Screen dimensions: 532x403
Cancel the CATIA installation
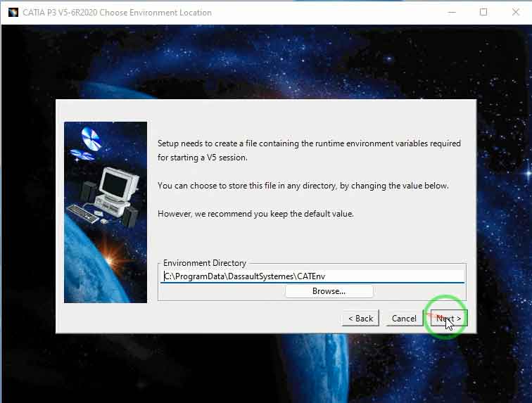(404, 319)
